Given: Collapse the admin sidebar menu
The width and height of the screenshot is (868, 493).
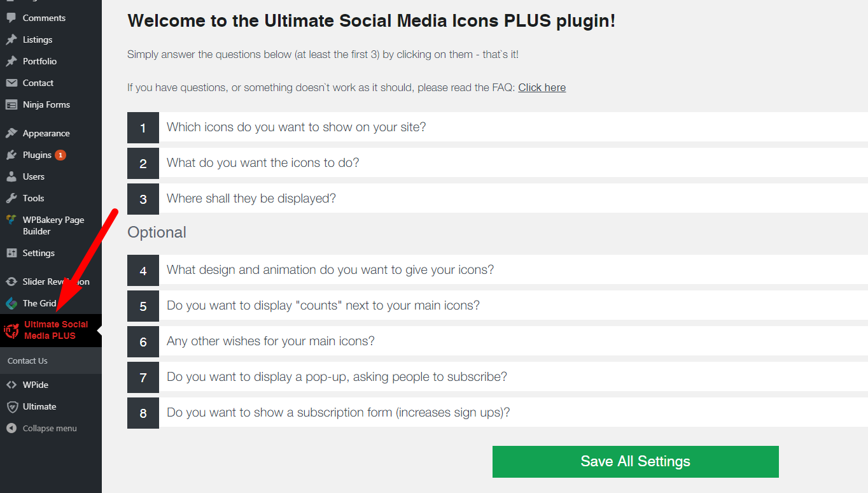Looking at the screenshot, I should point(49,428).
